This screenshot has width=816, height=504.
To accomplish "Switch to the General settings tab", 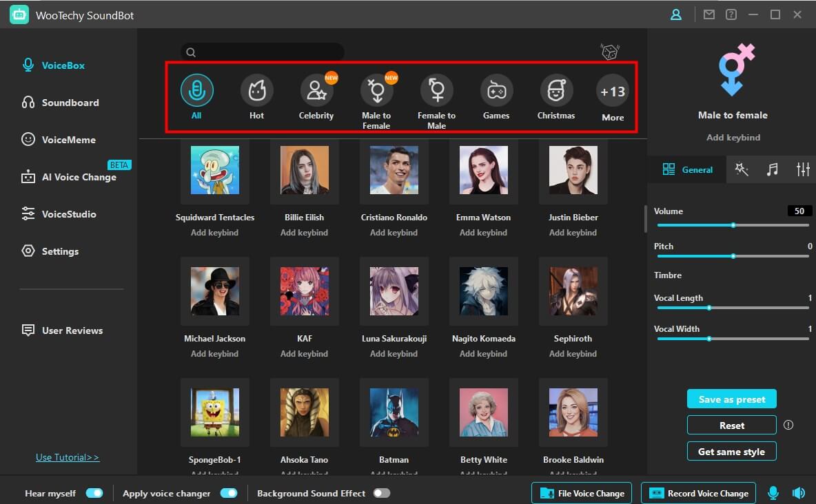I will (687, 169).
